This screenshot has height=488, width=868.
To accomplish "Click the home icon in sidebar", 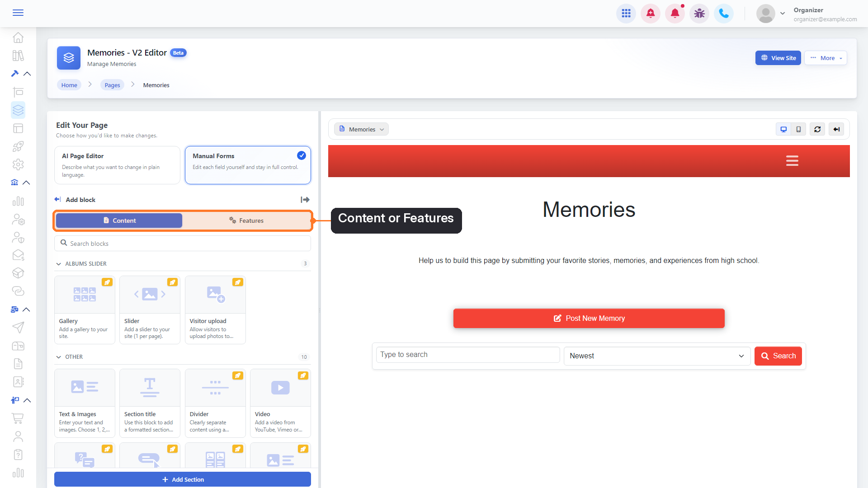I will click(18, 38).
